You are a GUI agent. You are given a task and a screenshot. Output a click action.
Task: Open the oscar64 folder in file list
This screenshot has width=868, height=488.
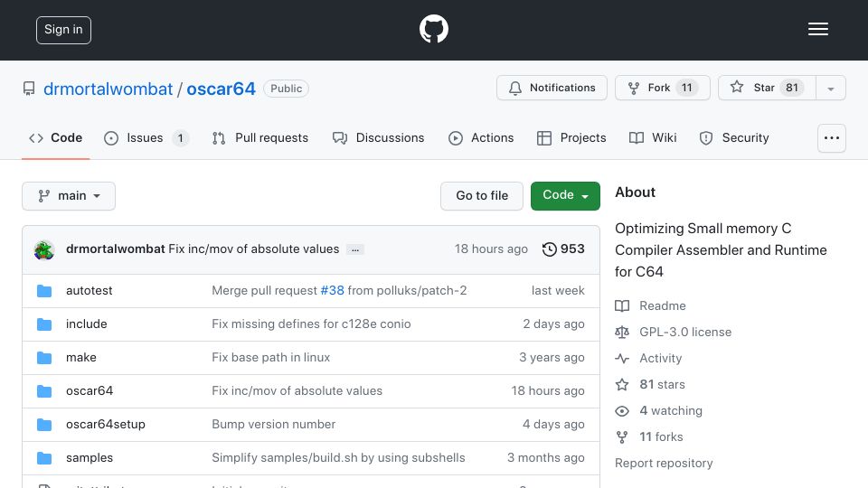pos(90,390)
